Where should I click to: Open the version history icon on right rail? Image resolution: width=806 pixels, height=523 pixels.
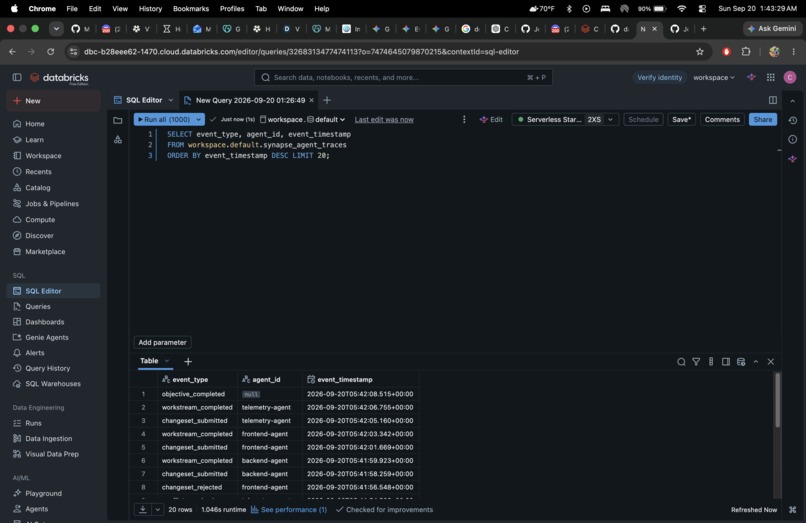[793, 120]
